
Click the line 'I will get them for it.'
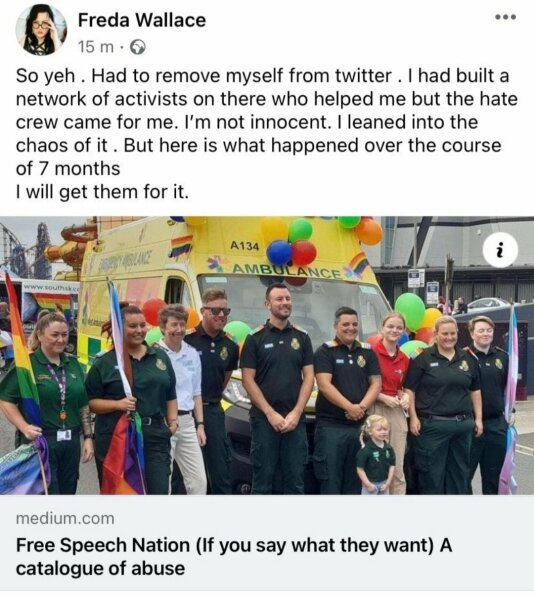tap(103, 192)
